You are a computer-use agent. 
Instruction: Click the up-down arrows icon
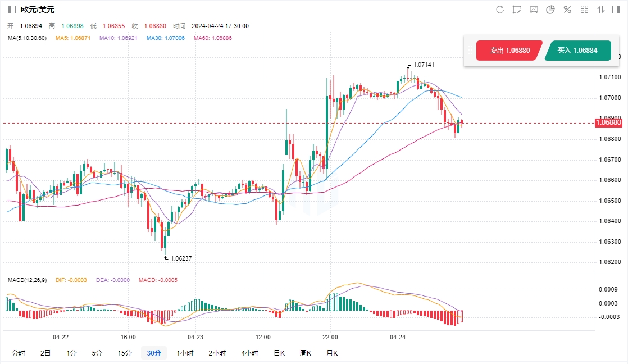pyautogui.click(x=601, y=10)
